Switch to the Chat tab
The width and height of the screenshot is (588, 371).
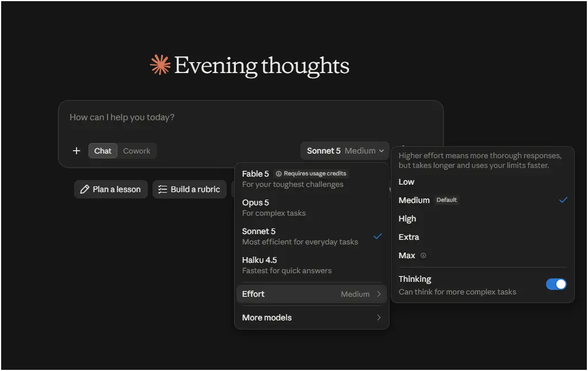[x=103, y=151]
